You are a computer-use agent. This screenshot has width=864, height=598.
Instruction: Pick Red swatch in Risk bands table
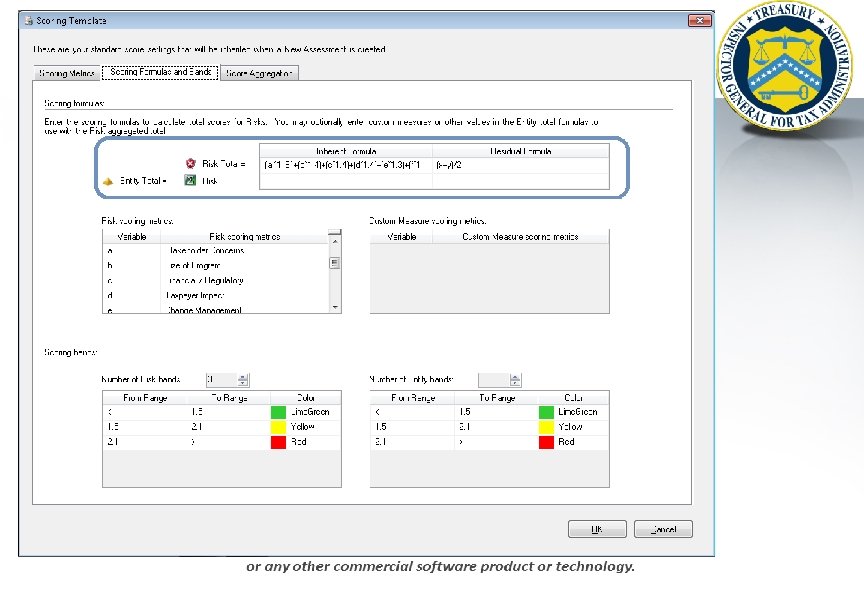pyautogui.click(x=278, y=442)
